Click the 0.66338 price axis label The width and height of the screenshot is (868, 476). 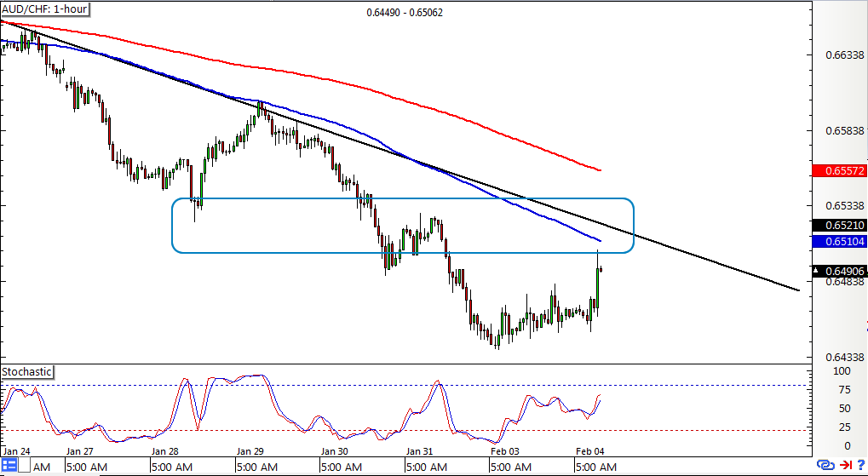point(845,55)
